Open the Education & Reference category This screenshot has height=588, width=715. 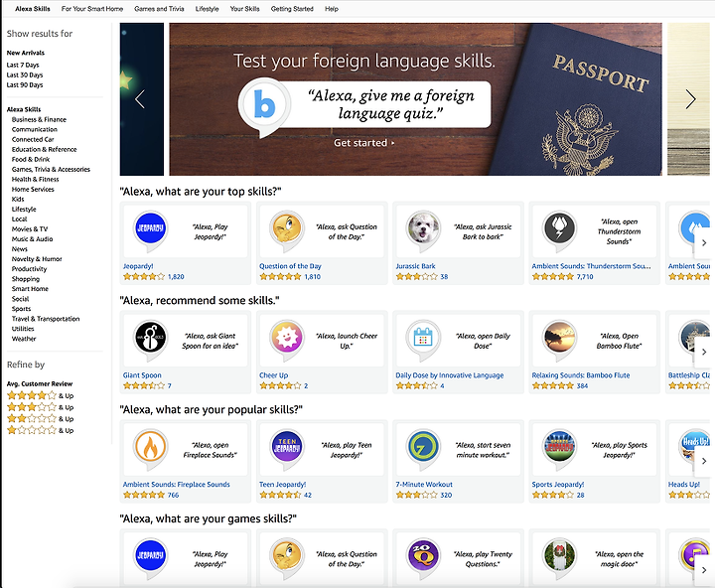(x=44, y=149)
